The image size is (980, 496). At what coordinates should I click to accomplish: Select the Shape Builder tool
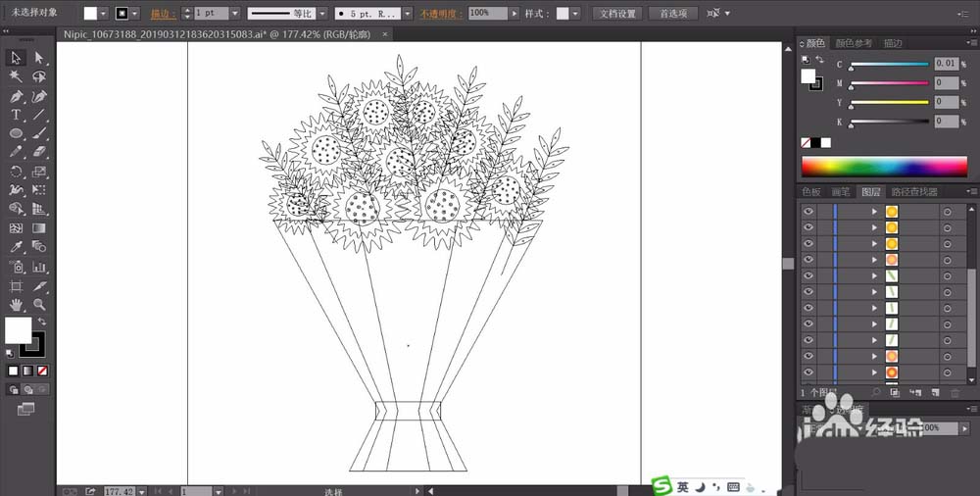click(x=17, y=209)
